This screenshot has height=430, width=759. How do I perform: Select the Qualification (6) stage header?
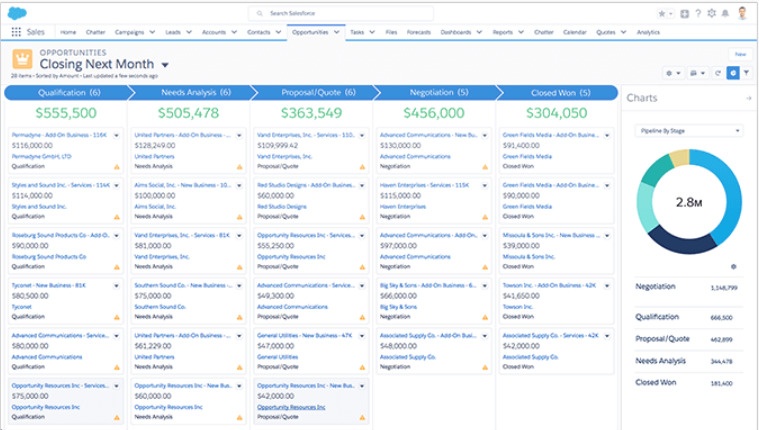pos(67,92)
